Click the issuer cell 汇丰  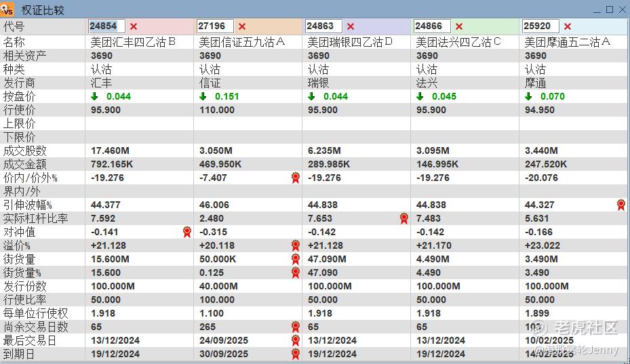click(101, 83)
